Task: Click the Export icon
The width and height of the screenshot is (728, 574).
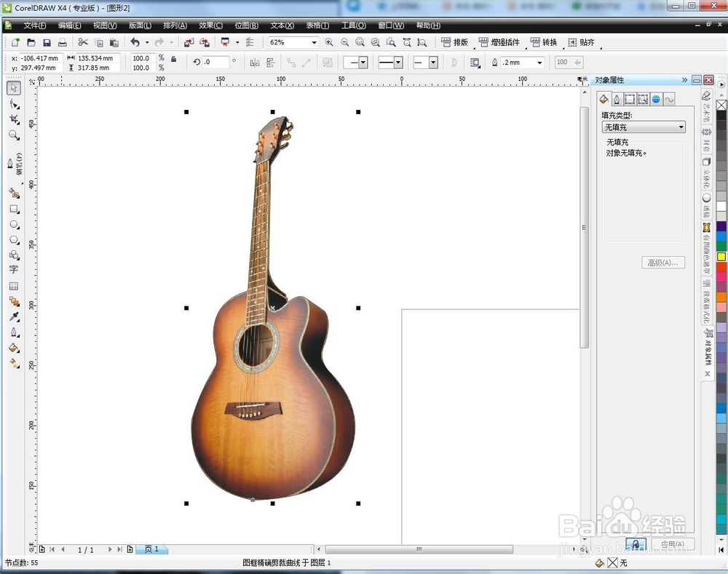Action: point(205,42)
